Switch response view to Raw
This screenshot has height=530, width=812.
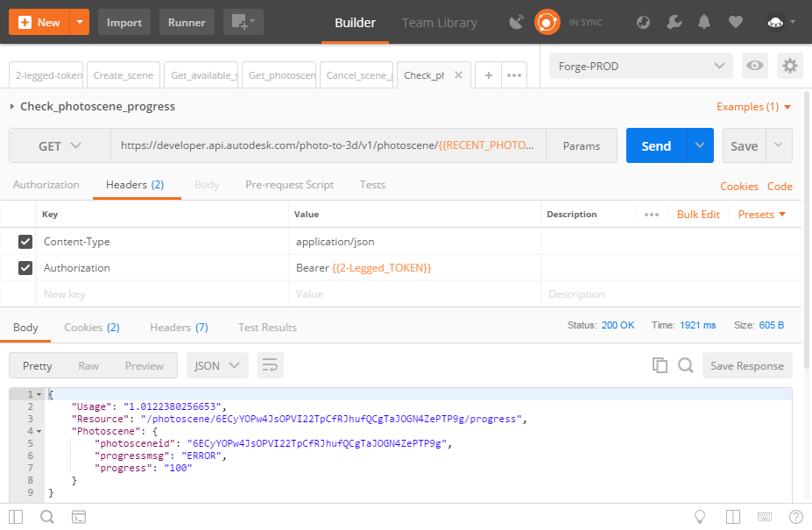point(88,366)
